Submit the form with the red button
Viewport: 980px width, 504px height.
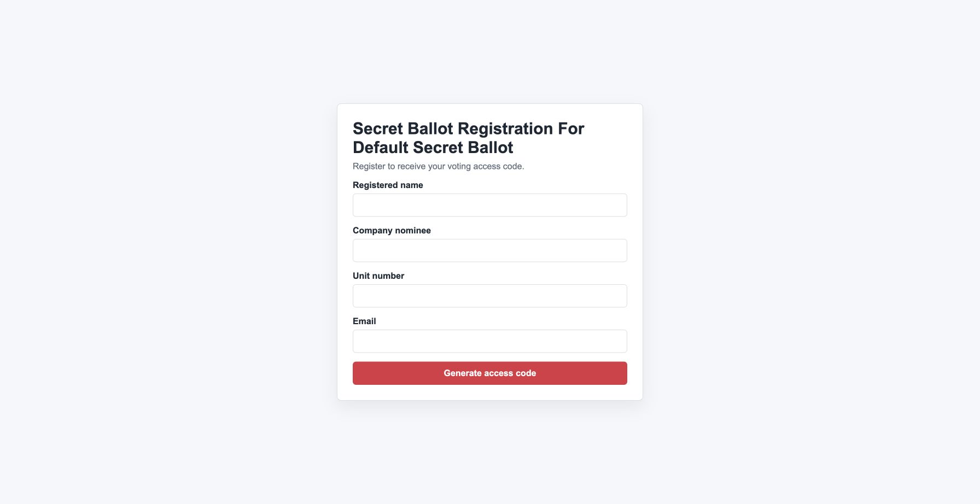(x=489, y=373)
